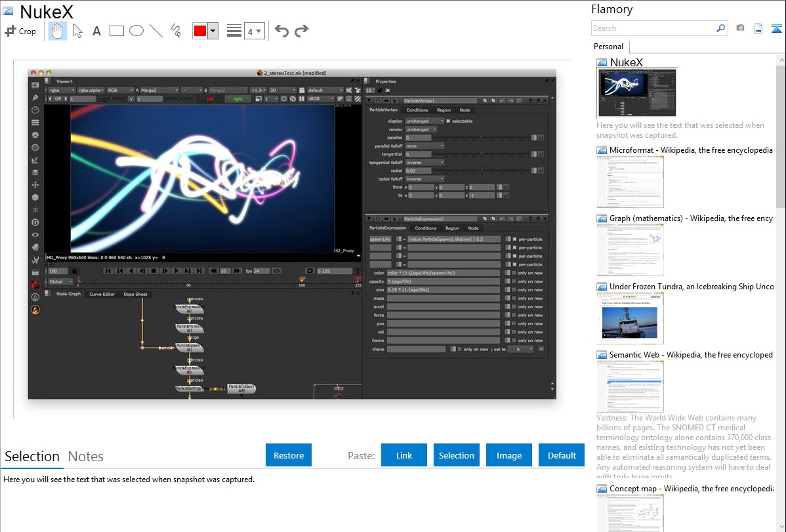
Task: Click Transform move icon in NukeX toolbar
Action: [35, 185]
